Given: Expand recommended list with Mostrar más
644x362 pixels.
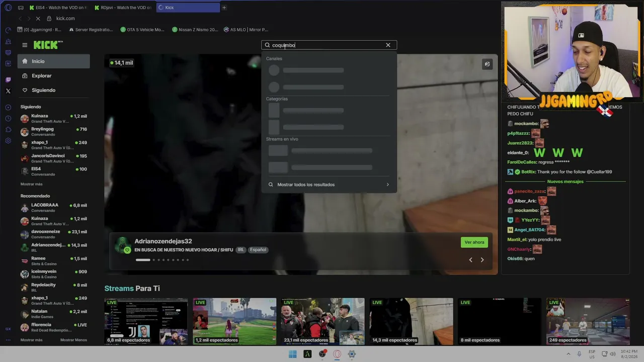Looking at the screenshot, I should click(x=32, y=340).
